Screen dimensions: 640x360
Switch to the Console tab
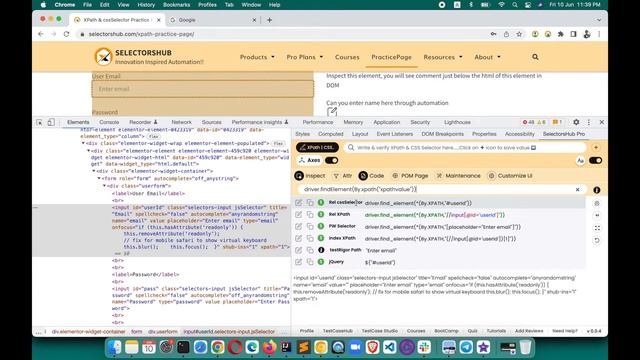pyautogui.click(x=109, y=122)
